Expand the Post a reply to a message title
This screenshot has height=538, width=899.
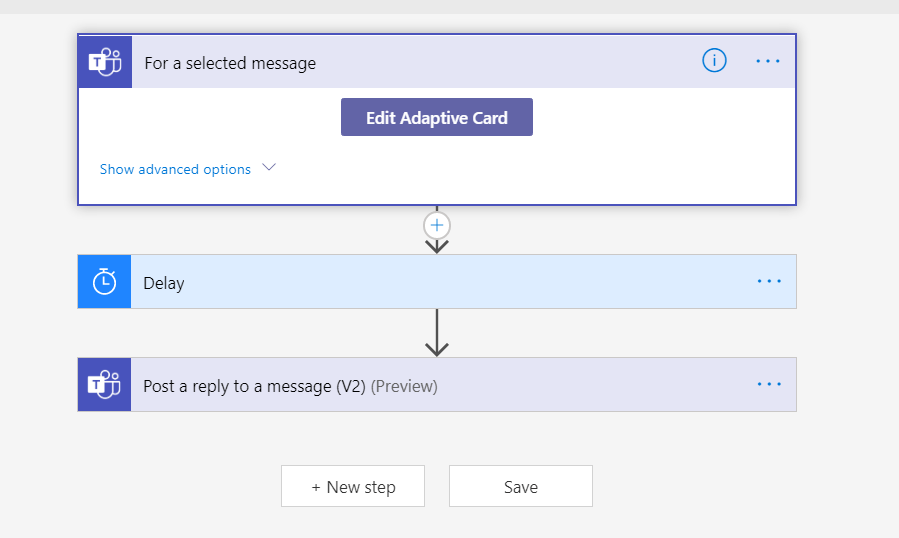coord(254,386)
